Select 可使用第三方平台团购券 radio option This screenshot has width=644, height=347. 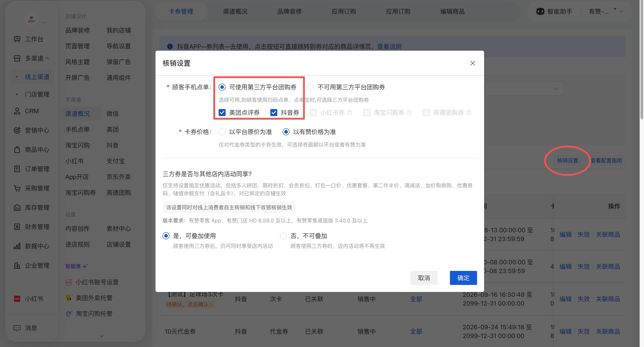(222, 87)
